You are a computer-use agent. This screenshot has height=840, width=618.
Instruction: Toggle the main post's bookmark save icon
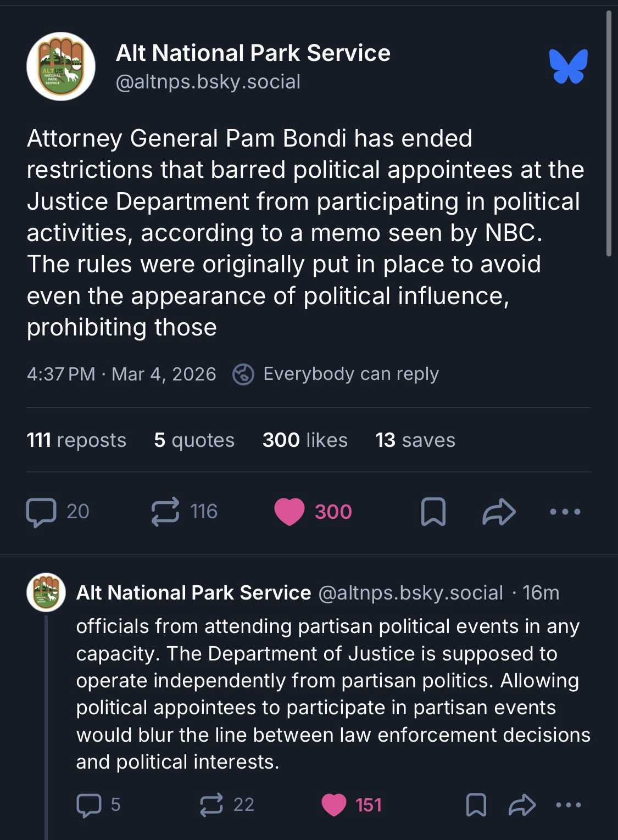(x=433, y=512)
